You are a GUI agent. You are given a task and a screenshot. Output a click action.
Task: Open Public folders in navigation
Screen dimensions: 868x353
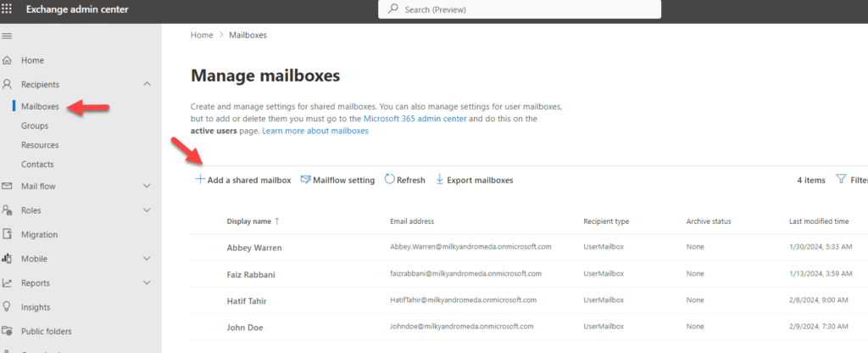(x=47, y=332)
